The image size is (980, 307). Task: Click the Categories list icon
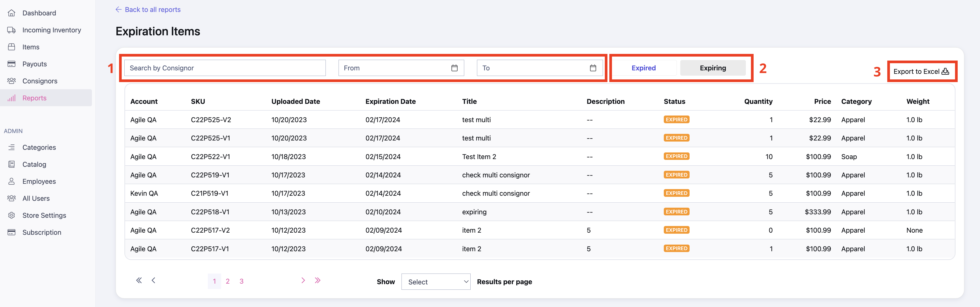tap(11, 147)
